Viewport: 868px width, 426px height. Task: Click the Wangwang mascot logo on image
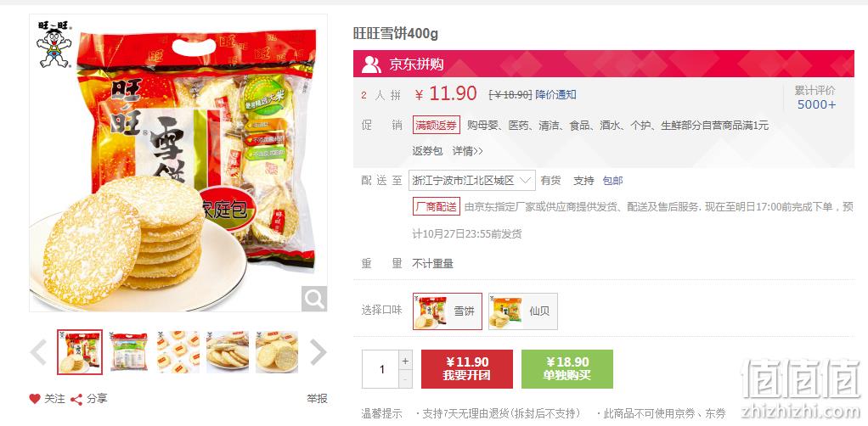coord(54,44)
